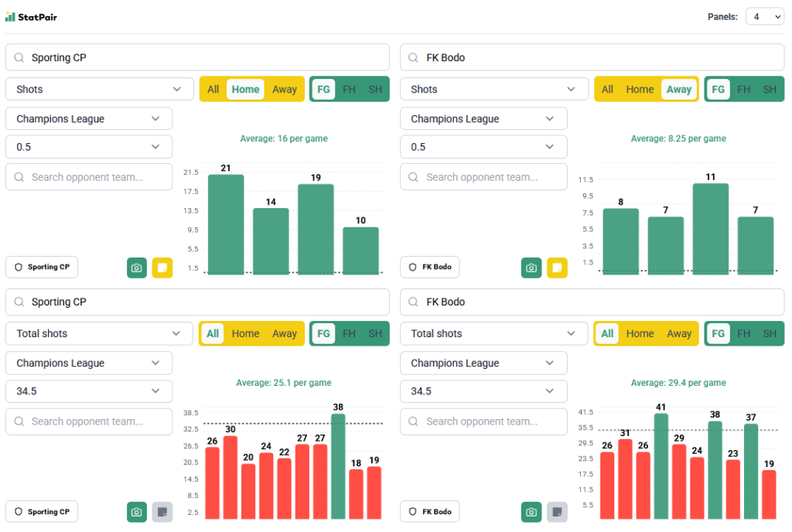
Task: Click opponent team search field in FK Bodo Shots panel
Action: tap(483, 177)
